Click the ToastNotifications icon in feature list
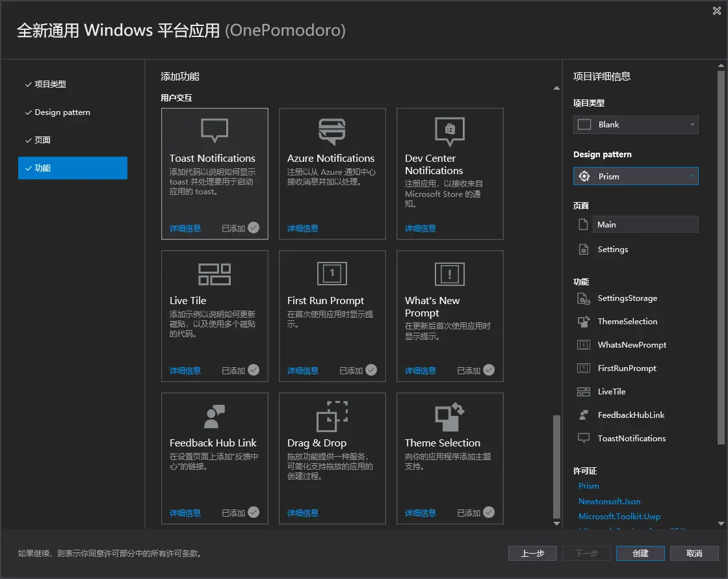This screenshot has height=579, width=728. pyautogui.click(x=584, y=439)
